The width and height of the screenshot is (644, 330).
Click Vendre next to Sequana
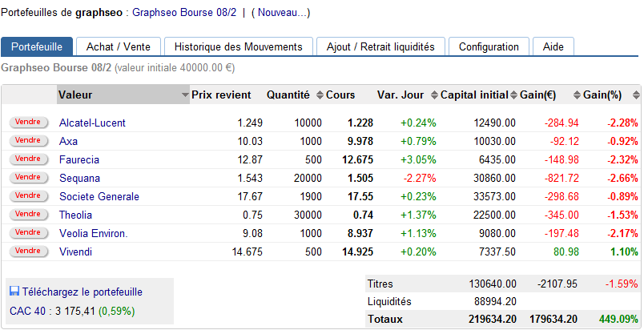(28, 178)
